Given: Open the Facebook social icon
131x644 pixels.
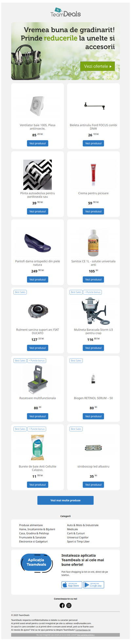Looking at the screenshot, I should pyautogui.click(x=62, y=605).
